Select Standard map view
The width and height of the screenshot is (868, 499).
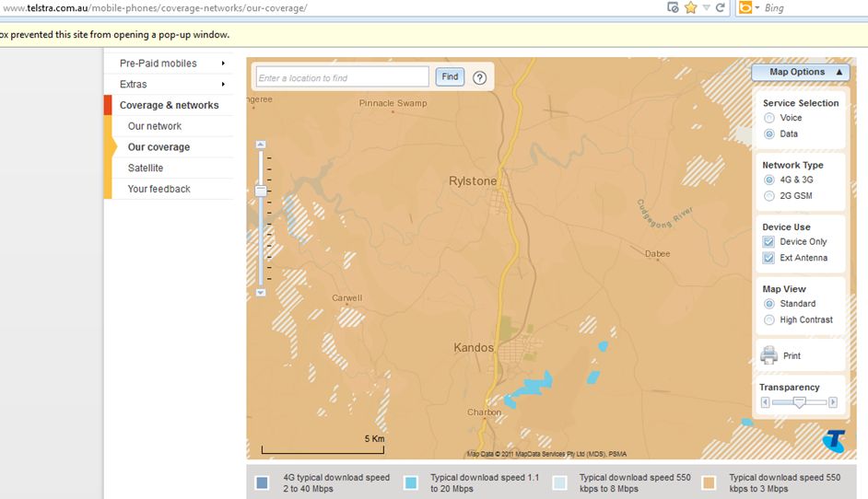768,304
